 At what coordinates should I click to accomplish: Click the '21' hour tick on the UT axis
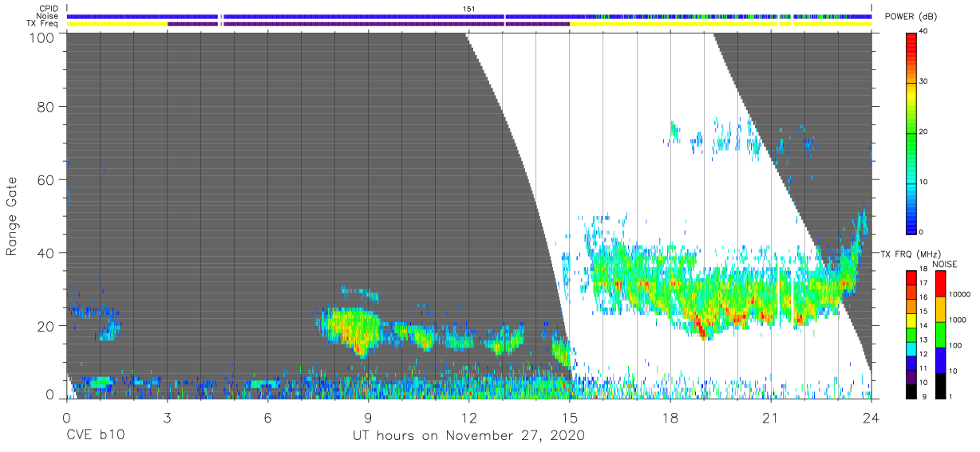pyautogui.click(x=771, y=417)
